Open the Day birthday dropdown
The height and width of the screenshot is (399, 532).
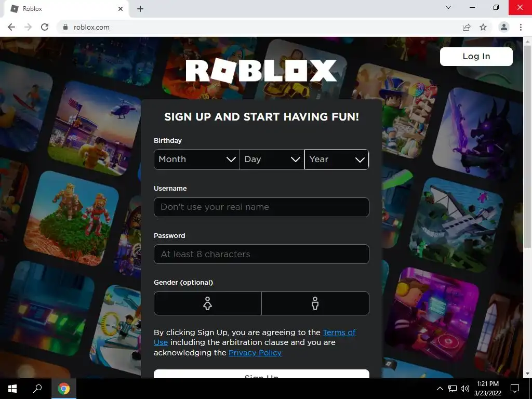click(x=272, y=159)
